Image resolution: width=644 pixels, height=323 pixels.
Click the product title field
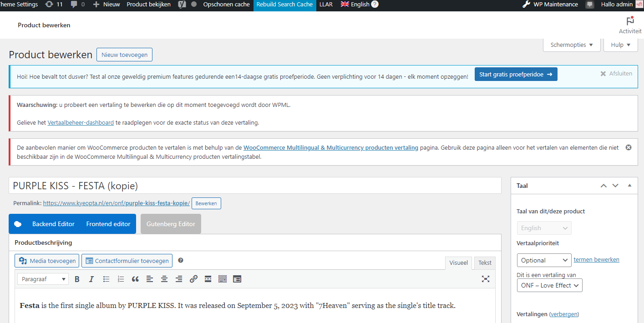tap(255, 186)
